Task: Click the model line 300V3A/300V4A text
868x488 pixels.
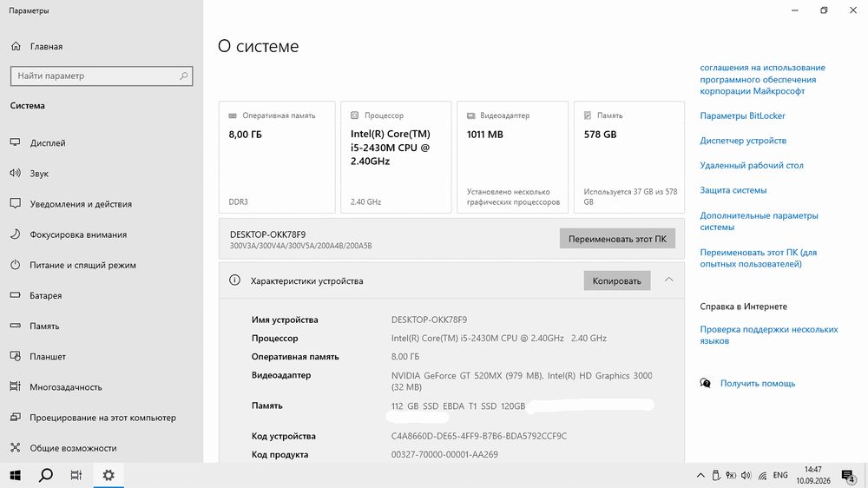Action: pos(300,246)
